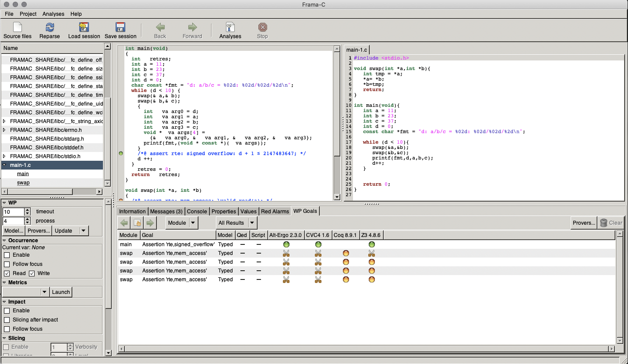Viewport: 628px width, 364px height.
Task: Open the Analyses menu
Action: pyautogui.click(x=53, y=14)
